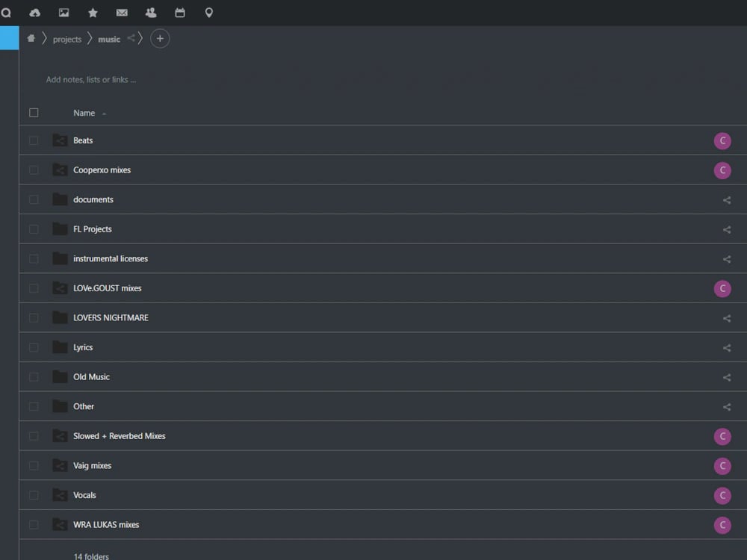This screenshot has width=747, height=560.
Task: Click the share icon on Lyrics row
Action: [x=727, y=348]
